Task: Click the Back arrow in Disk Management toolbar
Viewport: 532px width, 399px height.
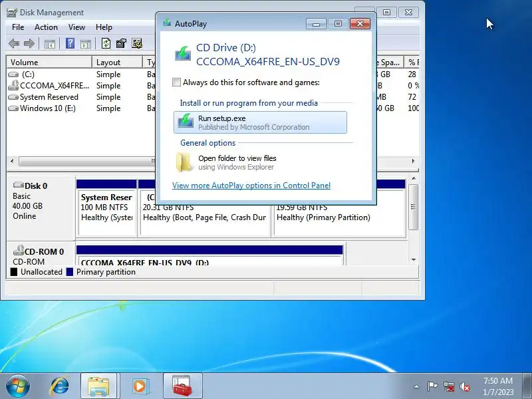Action: point(14,43)
